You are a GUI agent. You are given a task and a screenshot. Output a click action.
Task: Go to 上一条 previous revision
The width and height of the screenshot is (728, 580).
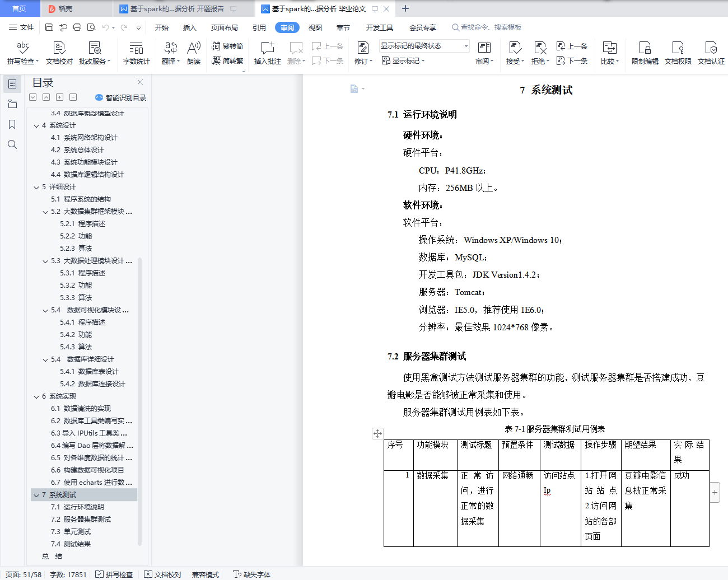pos(572,46)
